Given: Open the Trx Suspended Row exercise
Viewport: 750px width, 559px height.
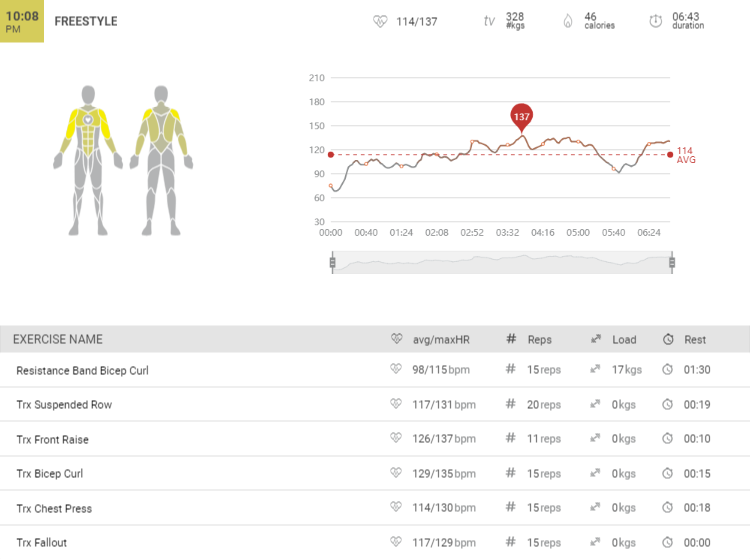Looking at the screenshot, I should pyautogui.click(x=64, y=405).
